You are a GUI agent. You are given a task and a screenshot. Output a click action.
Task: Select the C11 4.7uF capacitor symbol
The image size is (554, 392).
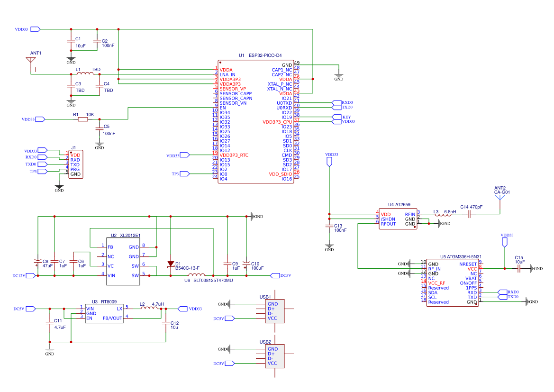(50, 323)
